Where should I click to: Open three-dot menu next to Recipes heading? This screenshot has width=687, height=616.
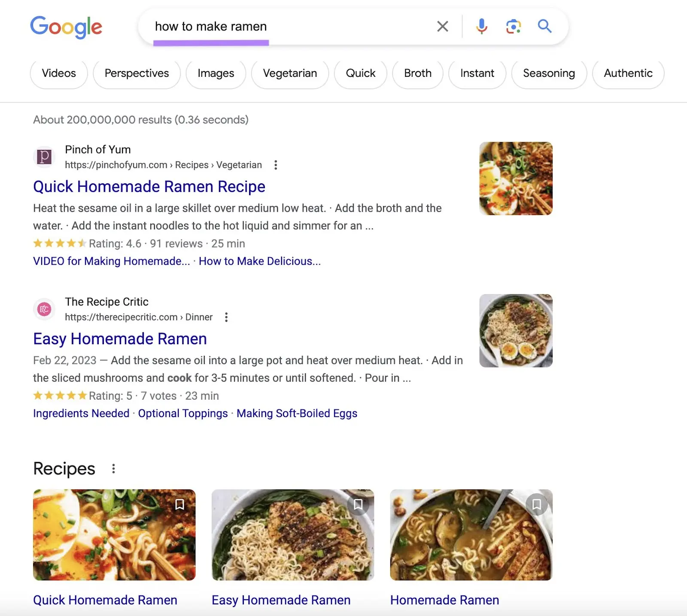(x=113, y=469)
